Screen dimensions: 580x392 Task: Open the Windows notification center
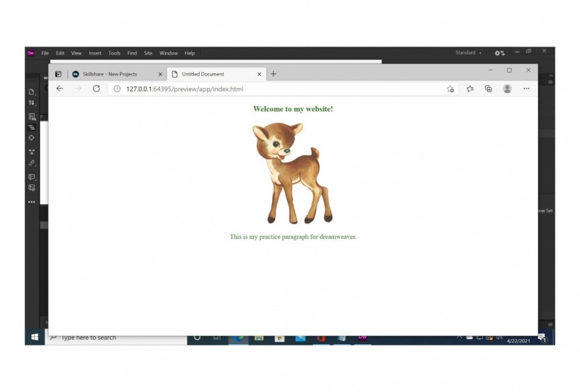coord(542,338)
